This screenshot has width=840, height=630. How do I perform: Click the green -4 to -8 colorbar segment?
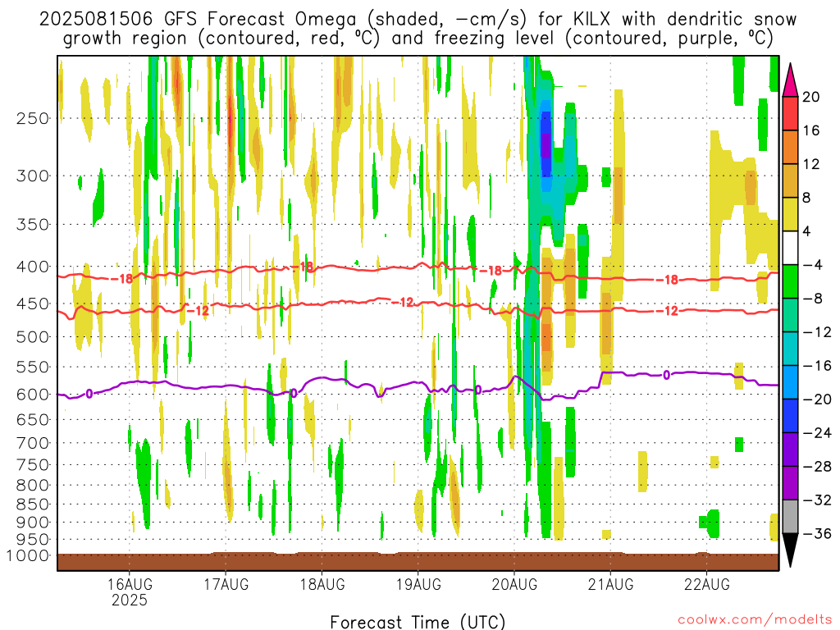(790, 282)
